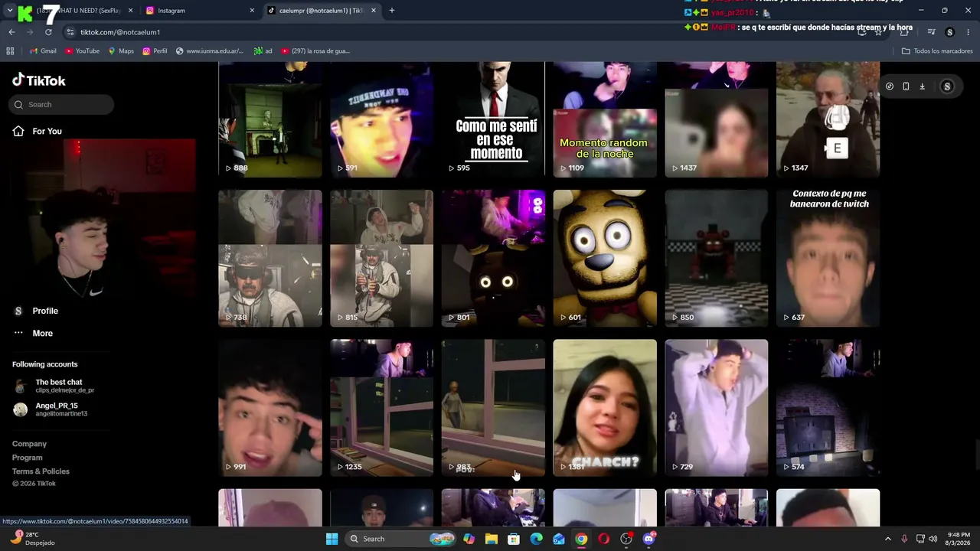980x551 pixels.
Task: Open the Chrome apps grid in bookmarks bar
Action: coord(10,51)
